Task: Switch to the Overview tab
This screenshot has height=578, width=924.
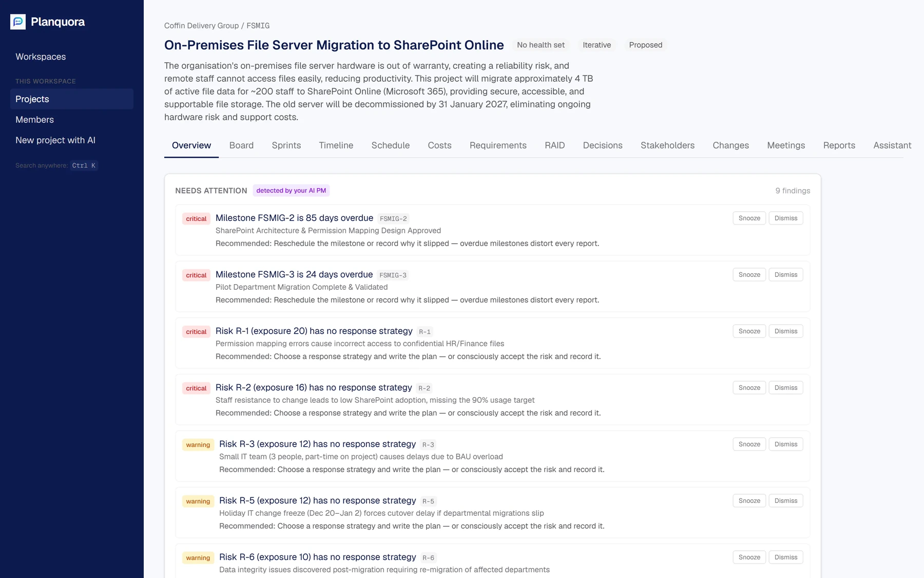Action: point(191,145)
